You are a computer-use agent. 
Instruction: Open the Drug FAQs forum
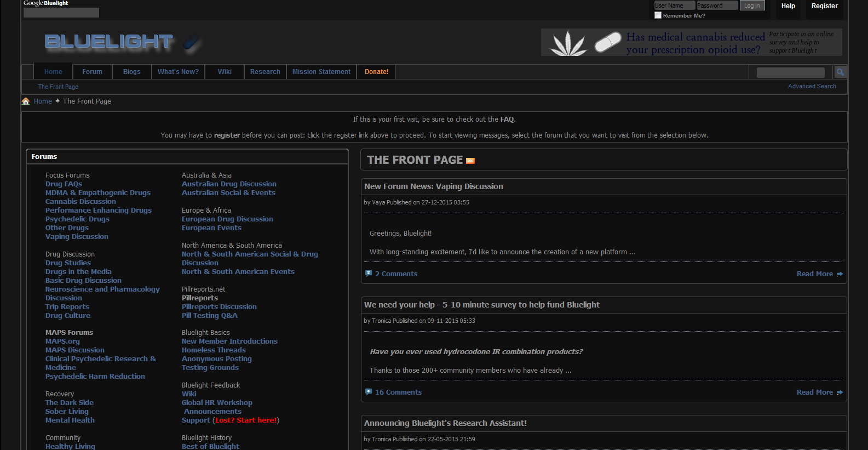pyautogui.click(x=64, y=184)
